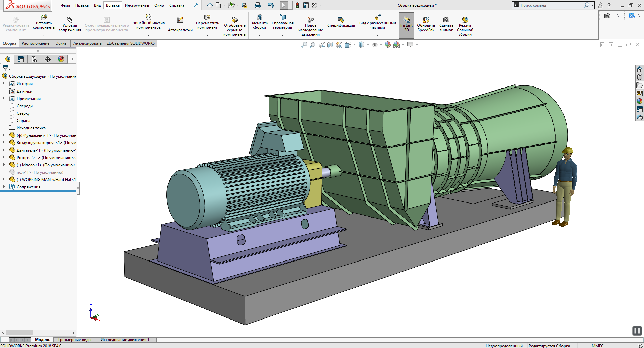Screen dimensions: 644x348
Task: Open Appearances task pane tab
Action: pos(640,101)
